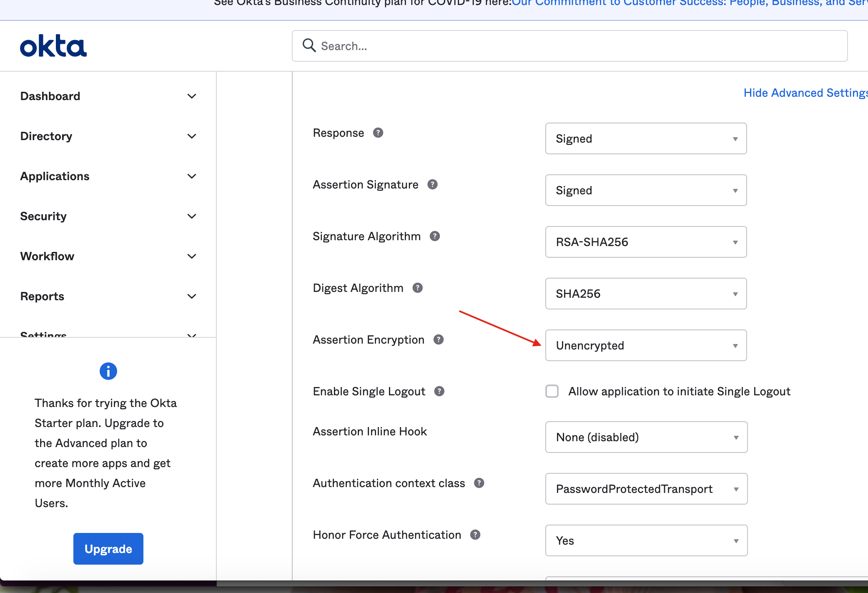The height and width of the screenshot is (593, 868).
Task: Click help icon next to Assertion Encryption
Action: pyautogui.click(x=438, y=339)
